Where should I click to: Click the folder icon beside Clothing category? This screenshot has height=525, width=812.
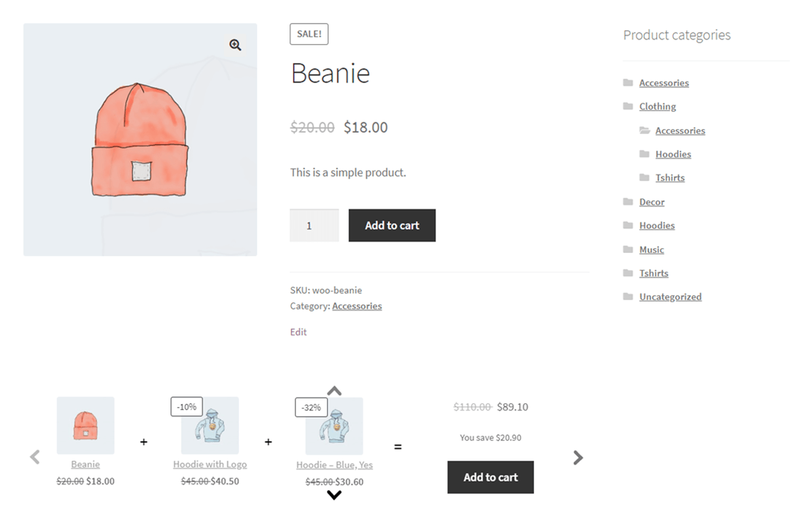pos(628,106)
